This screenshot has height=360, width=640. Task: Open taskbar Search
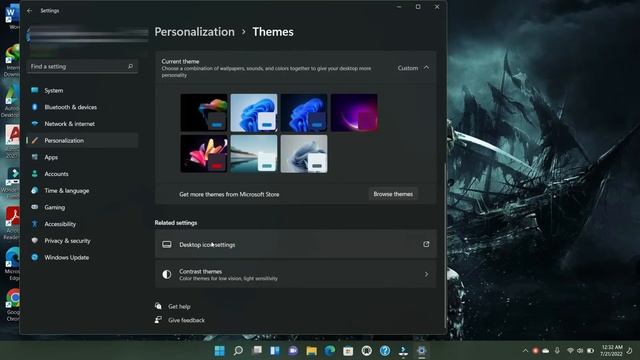(x=238, y=351)
